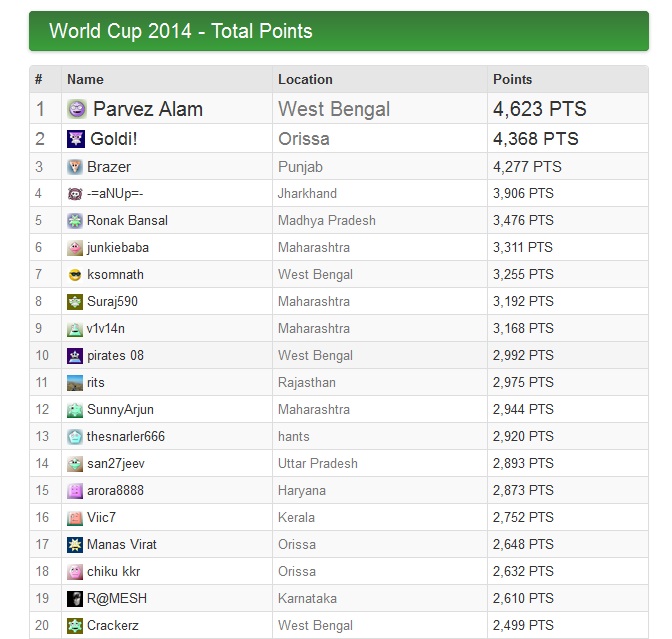Click ksomnath's smiley sunglasses avatar
Viewport: 672px width, 639px height.
[75, 274]
